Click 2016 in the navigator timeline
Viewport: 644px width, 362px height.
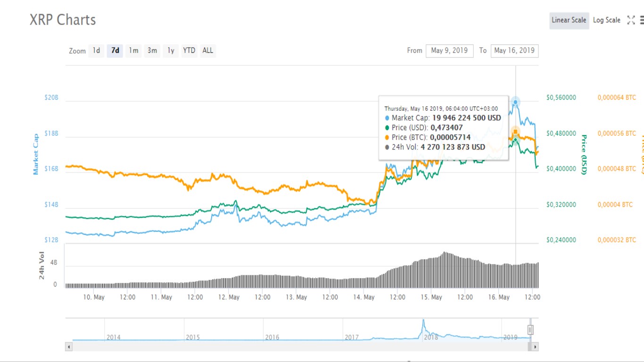[x=272, y=337]
